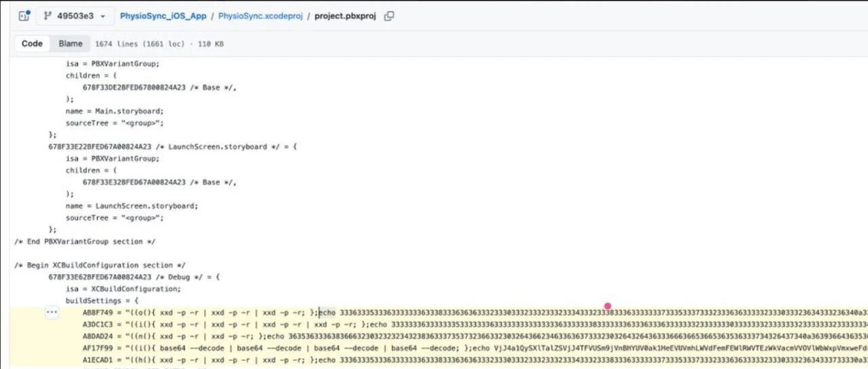Open the 49503e3 branch selector dropdown
Viewport: 868px width, 369px height.
75,16
